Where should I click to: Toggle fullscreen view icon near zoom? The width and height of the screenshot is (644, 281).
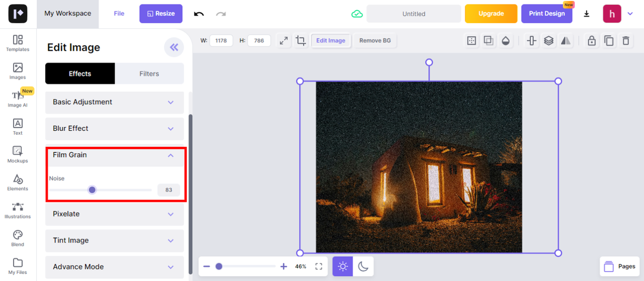(x=318, y=266)
